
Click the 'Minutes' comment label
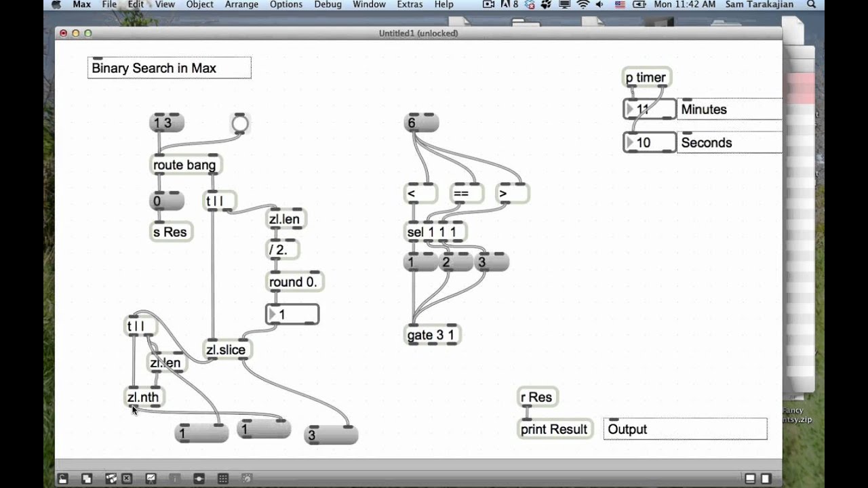tap(730, 109)
